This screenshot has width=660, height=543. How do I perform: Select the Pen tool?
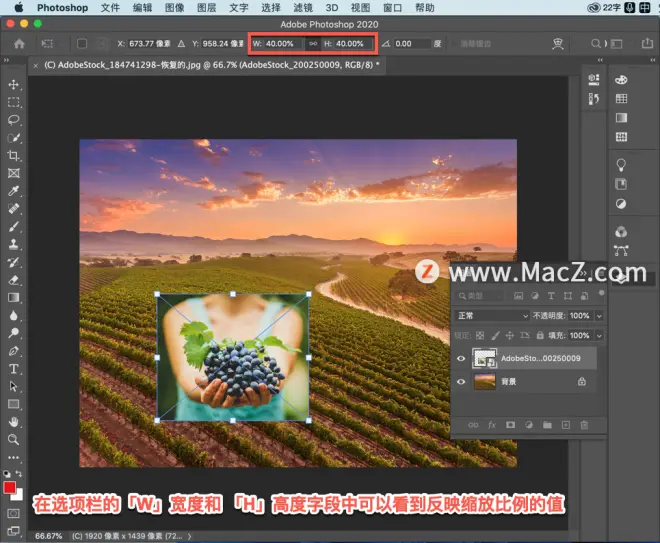tap(13, 351)
